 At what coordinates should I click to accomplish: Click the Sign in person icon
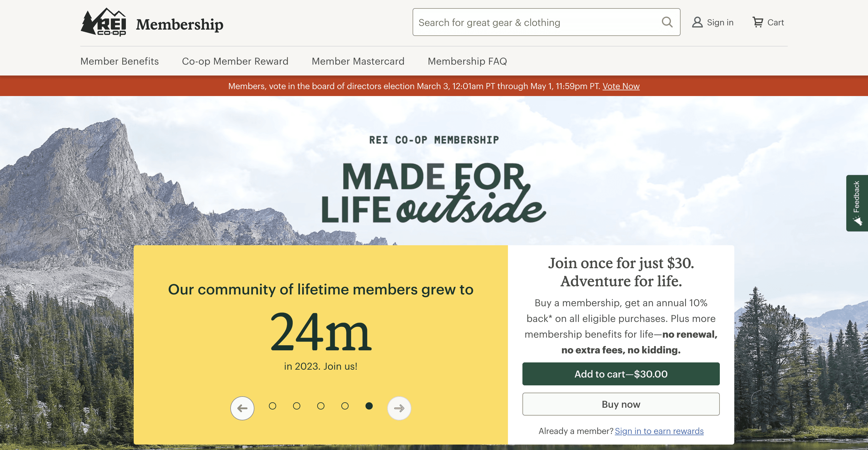[697, 22]
